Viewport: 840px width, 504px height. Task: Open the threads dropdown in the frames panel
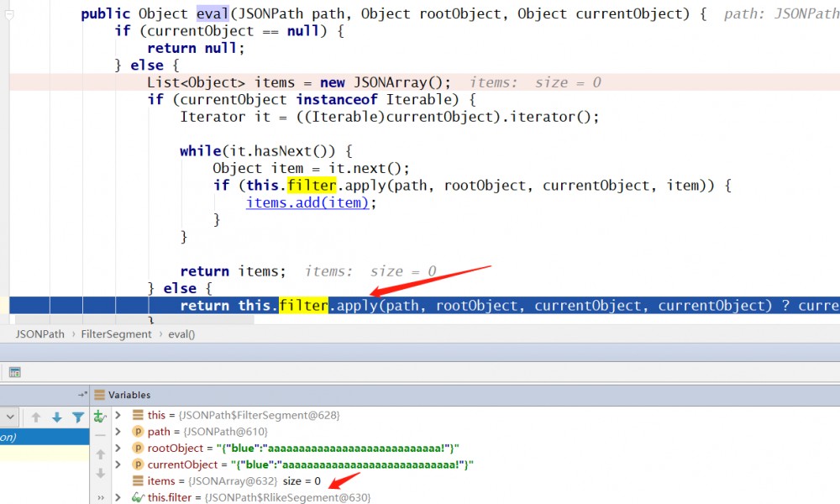(9, 417)
